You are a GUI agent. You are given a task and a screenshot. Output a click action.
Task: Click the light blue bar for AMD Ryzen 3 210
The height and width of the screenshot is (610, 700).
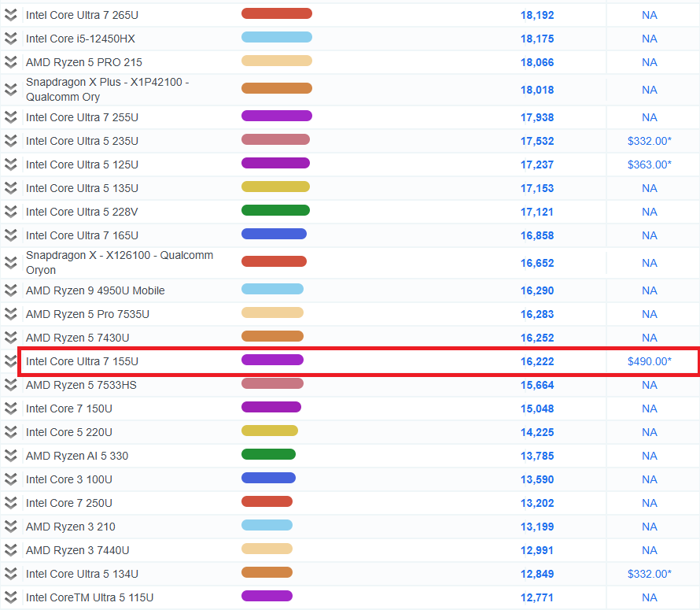pyautogui.click(x=267, y=525)
